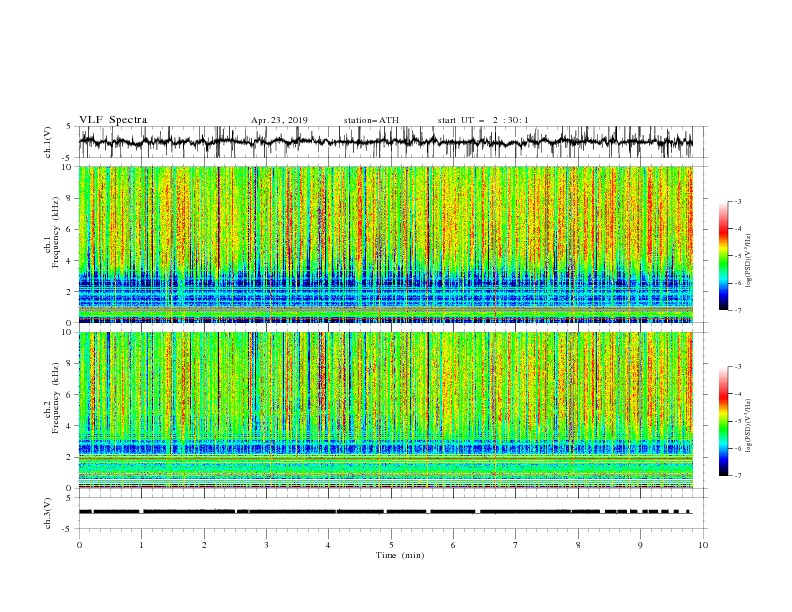The width and height of the screenshot is (792, 612).
Task: Click time axis tick label "6"
Action: point(453,545)
